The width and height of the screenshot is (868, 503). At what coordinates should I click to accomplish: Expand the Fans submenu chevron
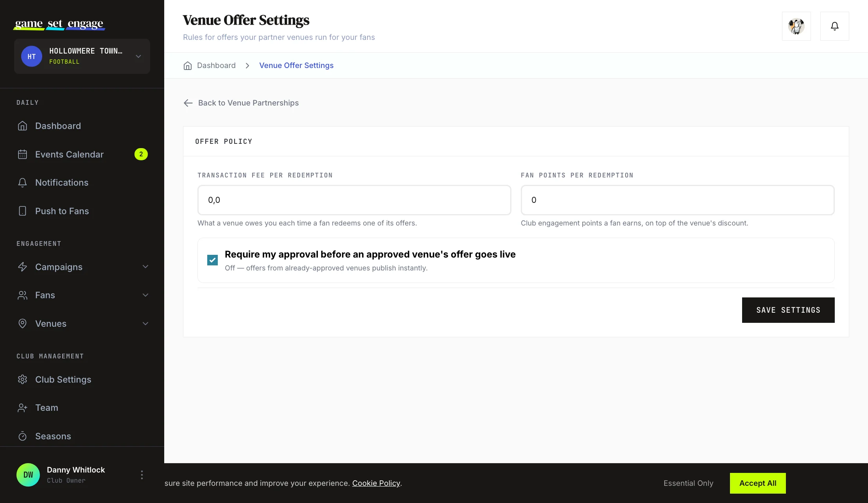[145, 295]
